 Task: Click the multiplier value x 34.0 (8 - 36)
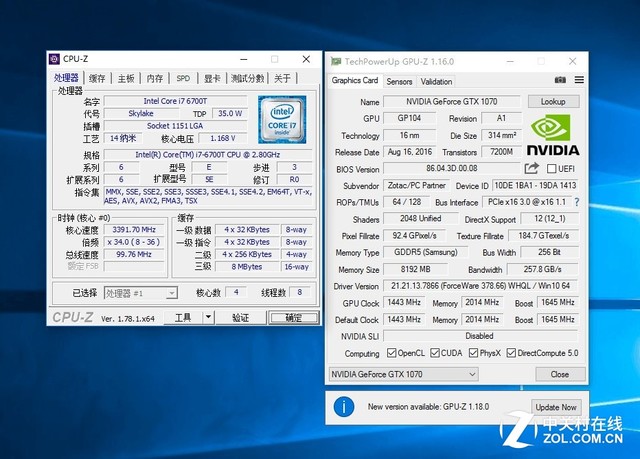tap(134, 242)
